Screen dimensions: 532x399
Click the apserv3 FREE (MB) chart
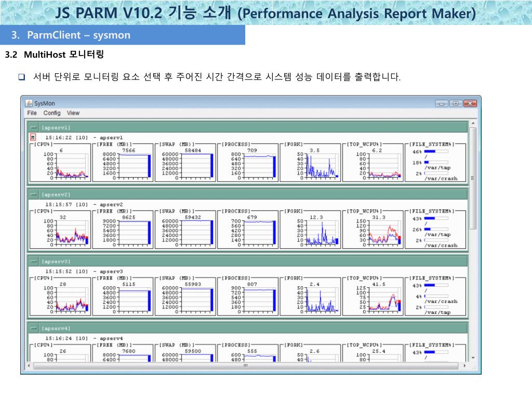click(123, 297)
